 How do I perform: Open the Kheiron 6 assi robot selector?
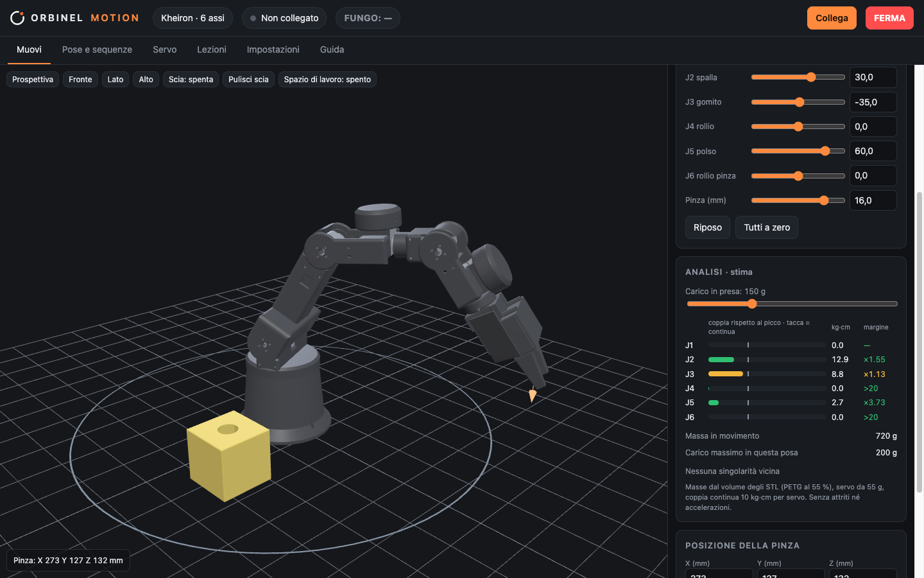click(193, 18)
